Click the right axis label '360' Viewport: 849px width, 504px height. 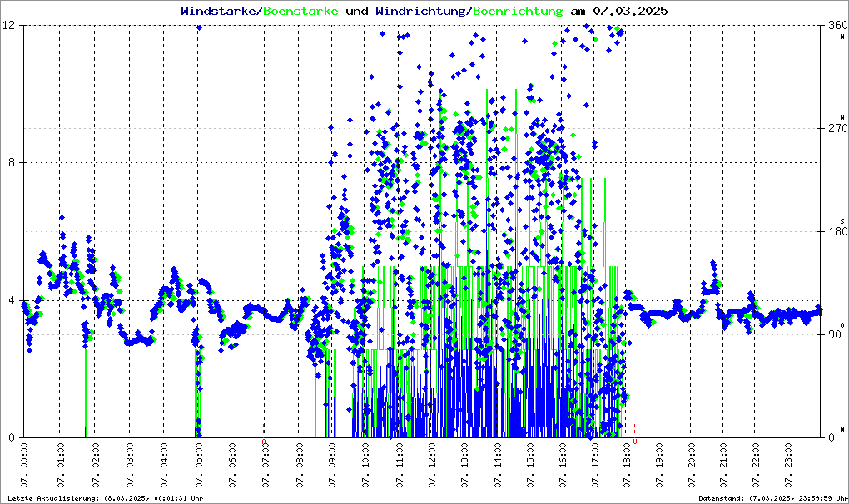[x=837, y=26]
